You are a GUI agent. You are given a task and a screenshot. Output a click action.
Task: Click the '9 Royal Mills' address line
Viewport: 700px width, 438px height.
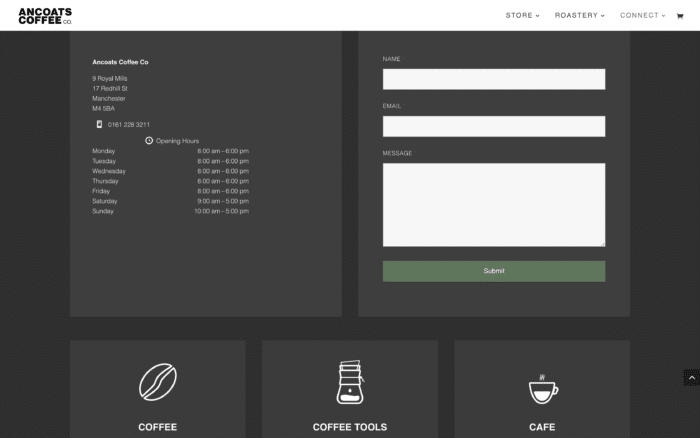point(110,79)
